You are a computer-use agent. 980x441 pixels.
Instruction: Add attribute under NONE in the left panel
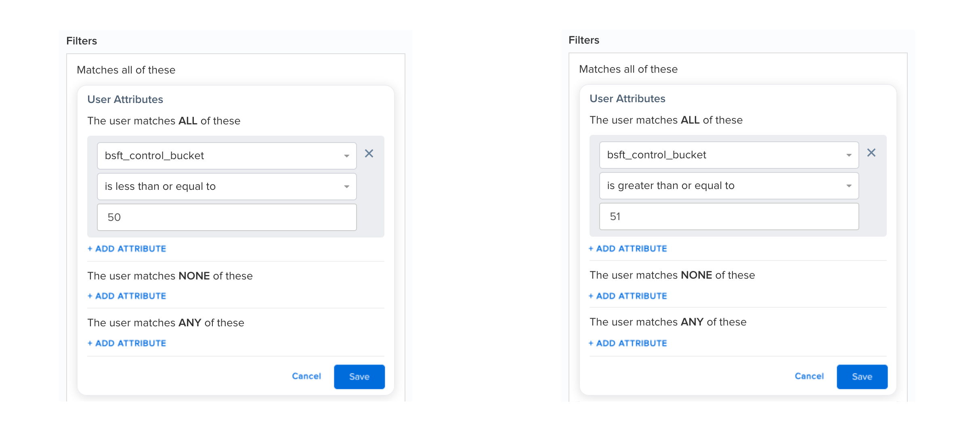tap(127, 296)
